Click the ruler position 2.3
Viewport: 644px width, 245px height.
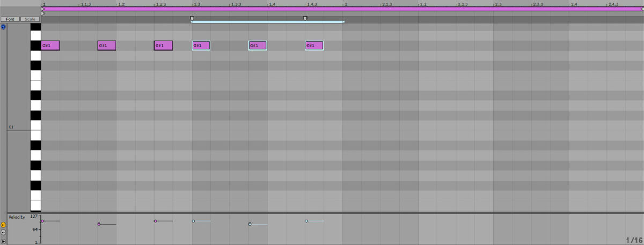[x=499, y=4]
